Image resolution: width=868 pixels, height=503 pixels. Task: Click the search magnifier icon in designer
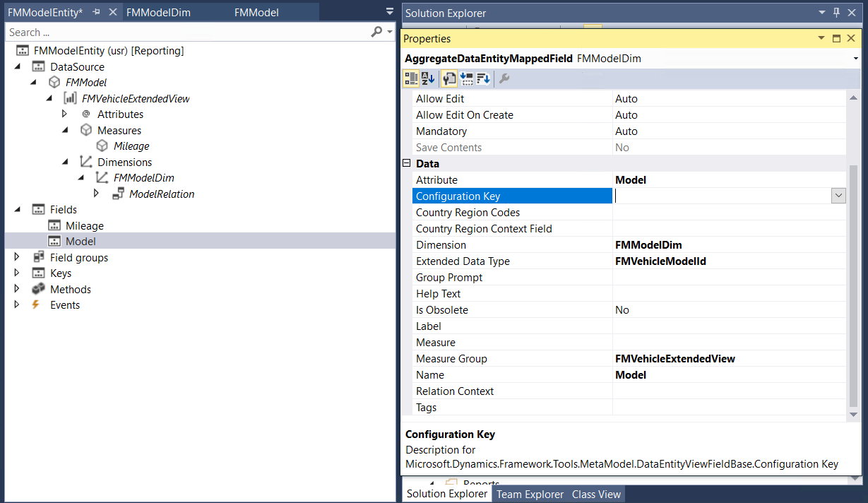[x=377, y=32]
